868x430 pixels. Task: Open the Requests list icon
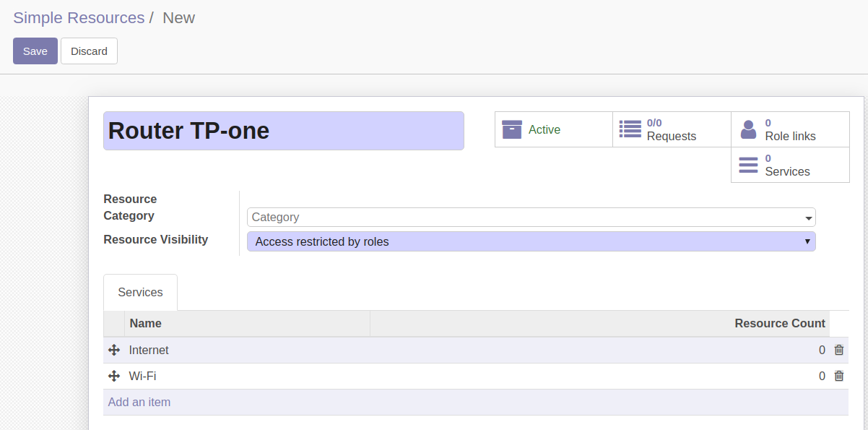[x=630, y=129]
